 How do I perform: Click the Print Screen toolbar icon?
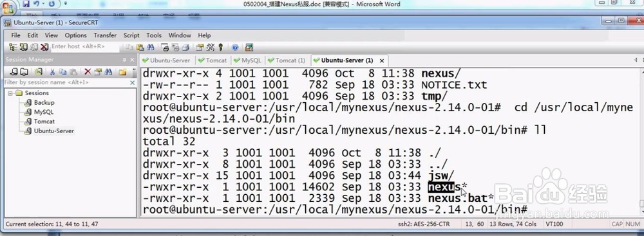165,47
